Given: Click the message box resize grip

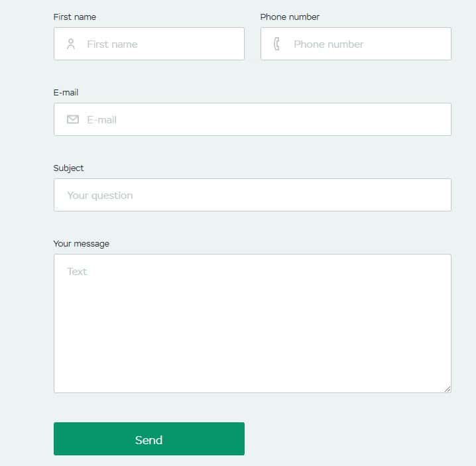Looking at the screenshot, I should (x=447, y=389).
